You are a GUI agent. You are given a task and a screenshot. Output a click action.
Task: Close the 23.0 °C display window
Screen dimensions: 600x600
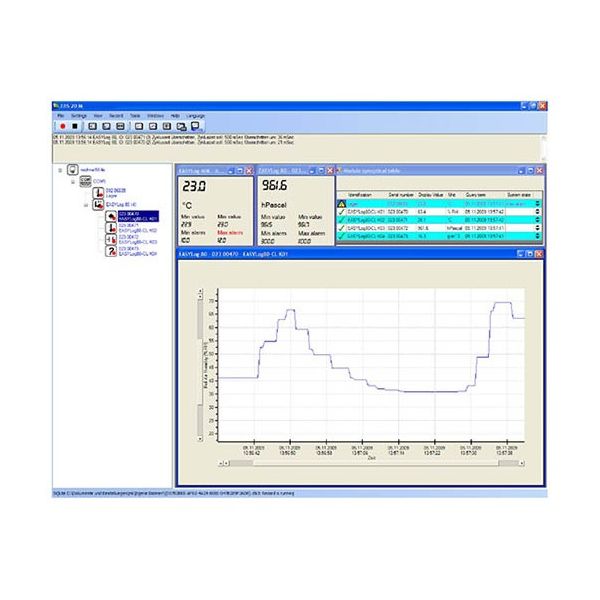pos(249,171)
